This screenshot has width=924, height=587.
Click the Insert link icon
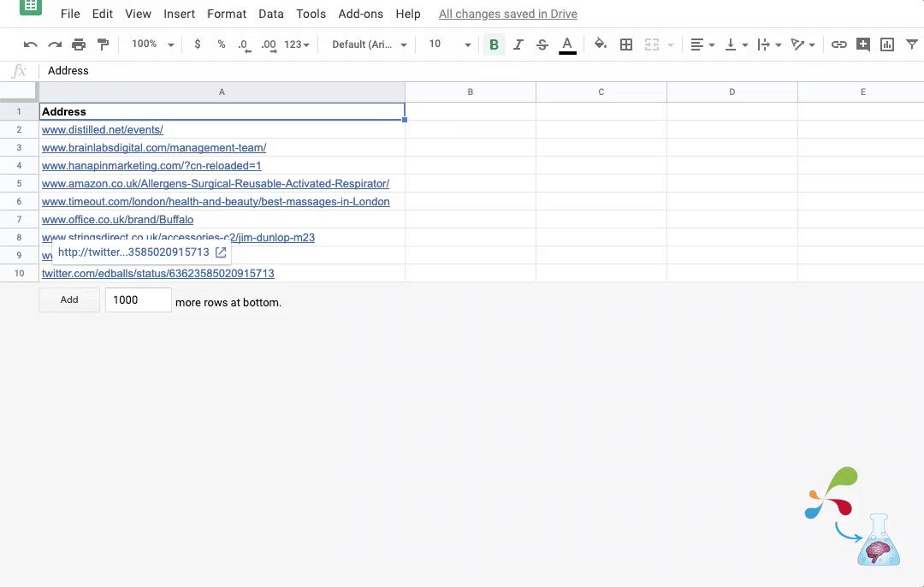pyautogui.click(x=838, y=44)
